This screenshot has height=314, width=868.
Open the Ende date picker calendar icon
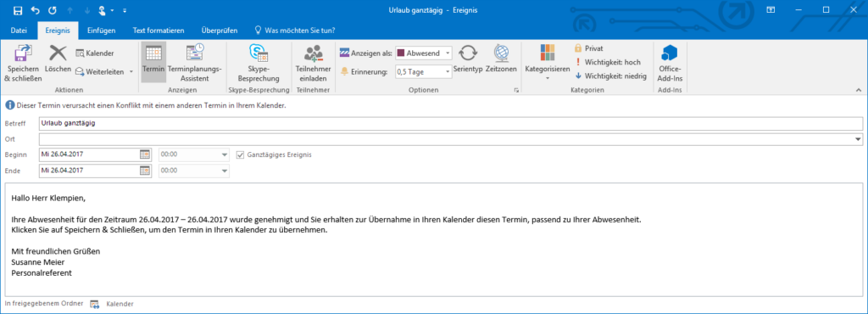[145, 171]
